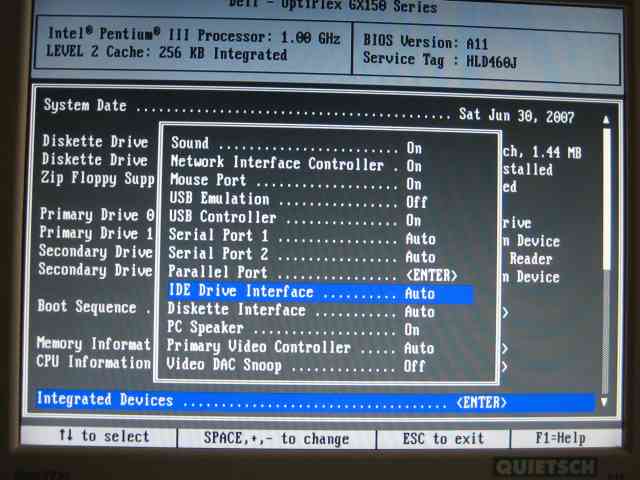Select the Serial Port 2 row
Screen dimensions: 640x480
[302, 255]
